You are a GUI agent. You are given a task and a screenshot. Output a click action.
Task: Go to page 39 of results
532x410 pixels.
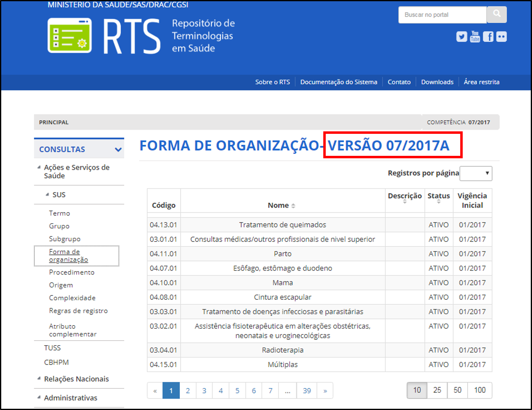coord(307,391)
